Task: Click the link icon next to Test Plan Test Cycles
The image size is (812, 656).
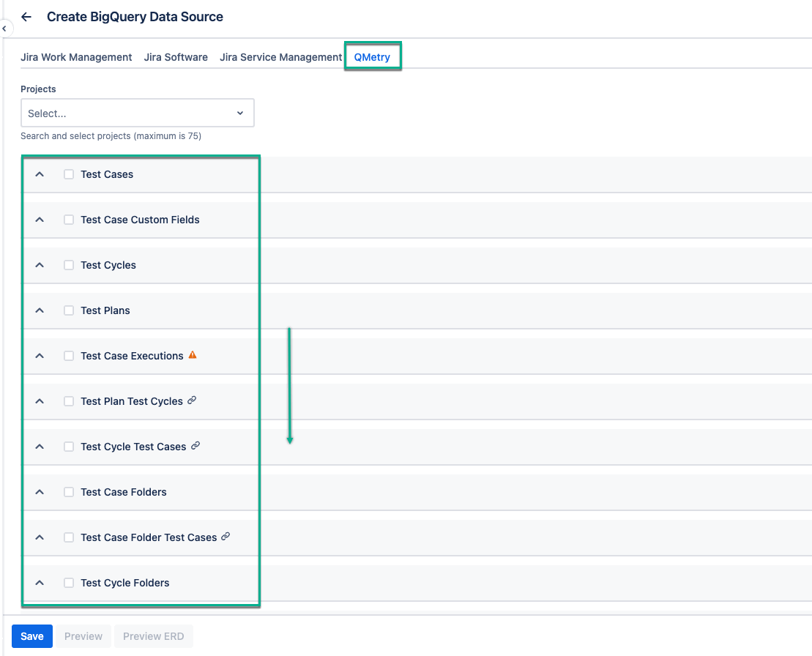Action: point(191,400)
